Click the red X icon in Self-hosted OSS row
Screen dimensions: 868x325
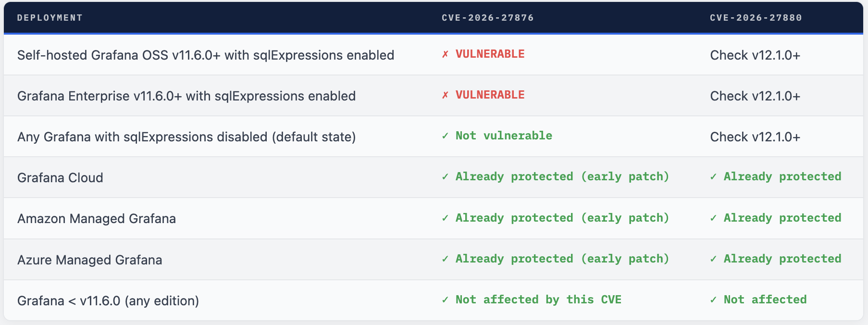tap(445, 54)
